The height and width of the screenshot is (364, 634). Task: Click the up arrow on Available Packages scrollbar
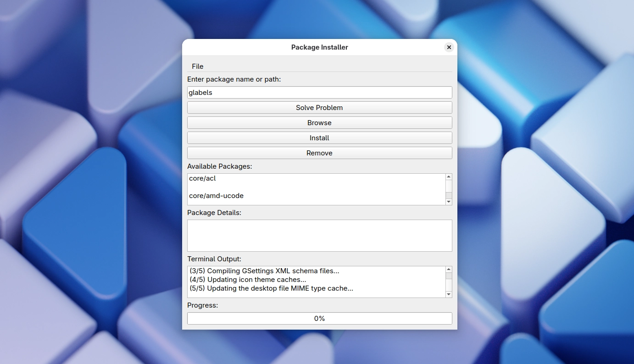click(449, 176)
